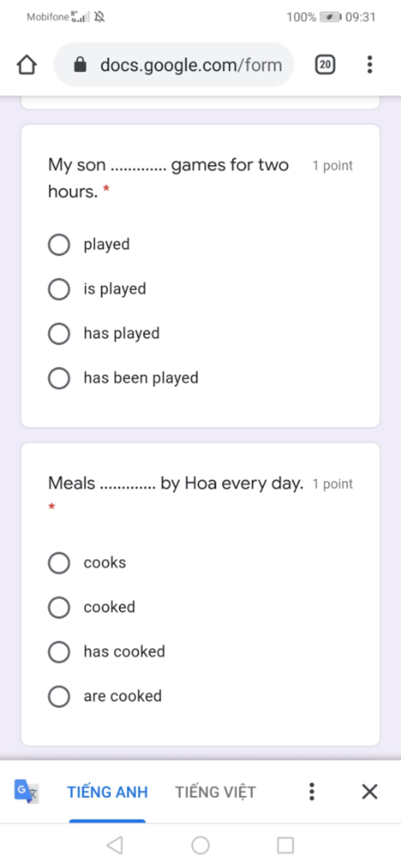Viewport: 401px width, 868px height.
Task: Open translate bar more options menu
Action: click(312, 792)
